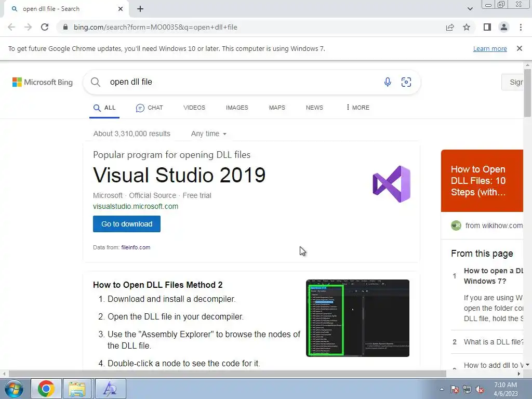
Task: Open the Chrome profile avatar
Action: pyautogui.click(x=504, y=27)
